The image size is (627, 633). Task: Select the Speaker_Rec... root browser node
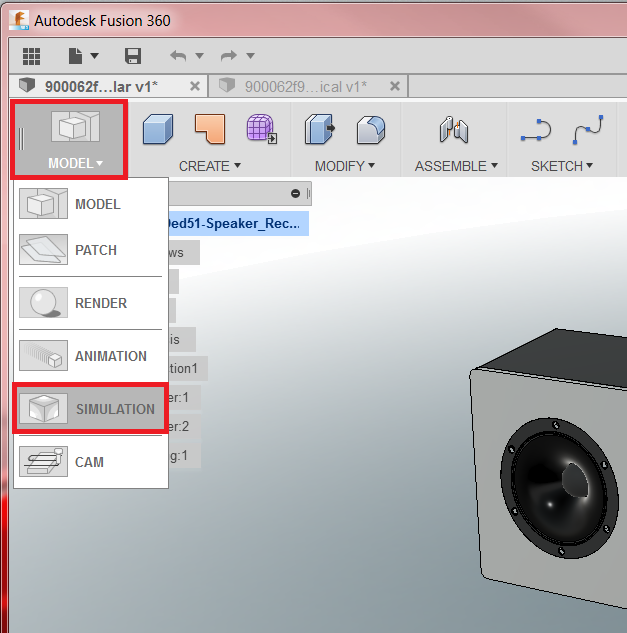(x=238, y=223)
